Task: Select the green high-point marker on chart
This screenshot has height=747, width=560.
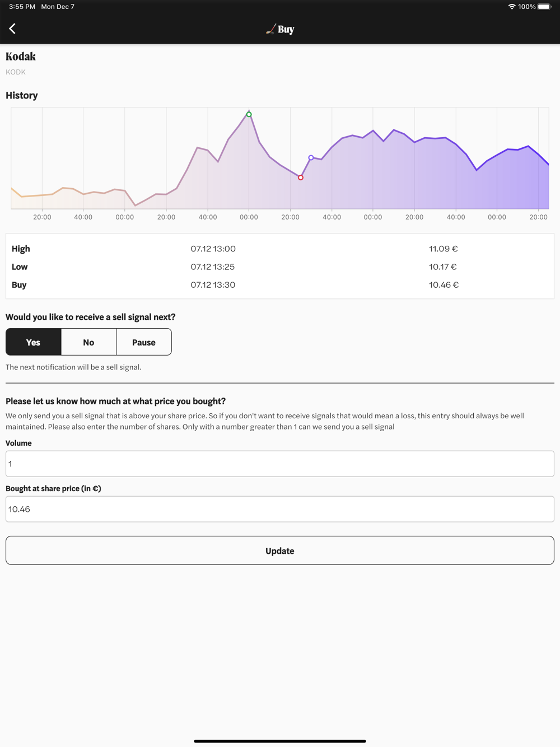Action: click(249, 114)
